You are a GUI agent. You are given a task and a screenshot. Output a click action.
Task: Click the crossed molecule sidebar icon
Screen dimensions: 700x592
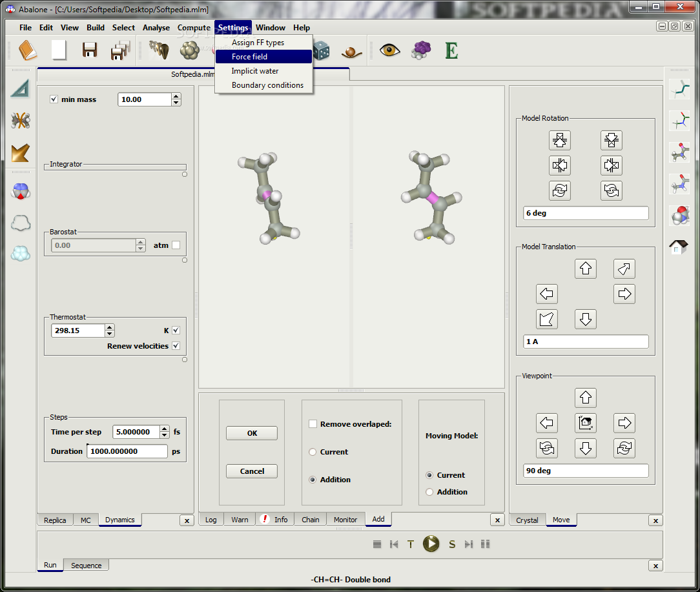click(x=21, y=121)
